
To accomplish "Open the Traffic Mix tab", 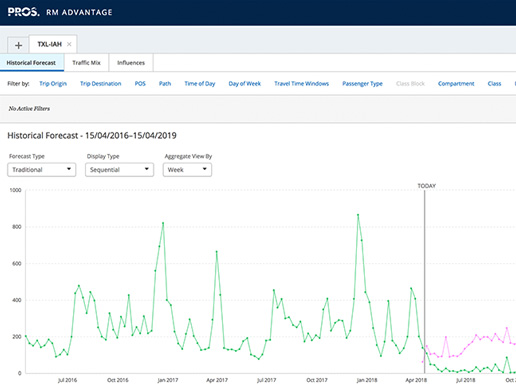I will (x=86, y=63).
